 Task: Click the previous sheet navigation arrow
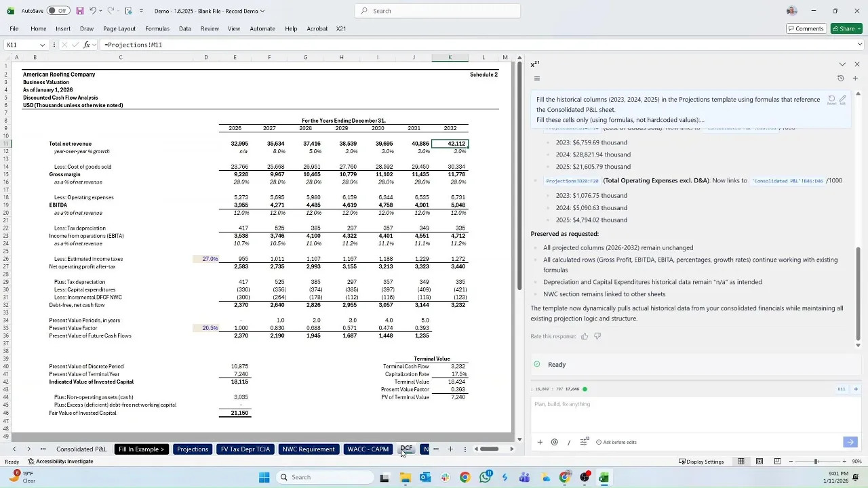coord(14,449)
